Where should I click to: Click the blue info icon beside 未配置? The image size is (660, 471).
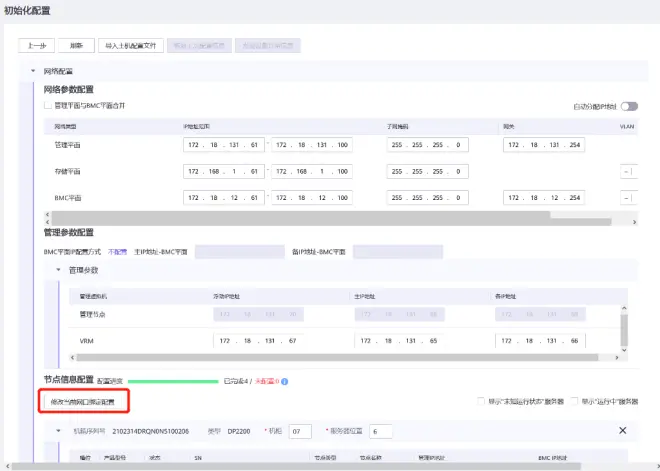coord(285,381)
